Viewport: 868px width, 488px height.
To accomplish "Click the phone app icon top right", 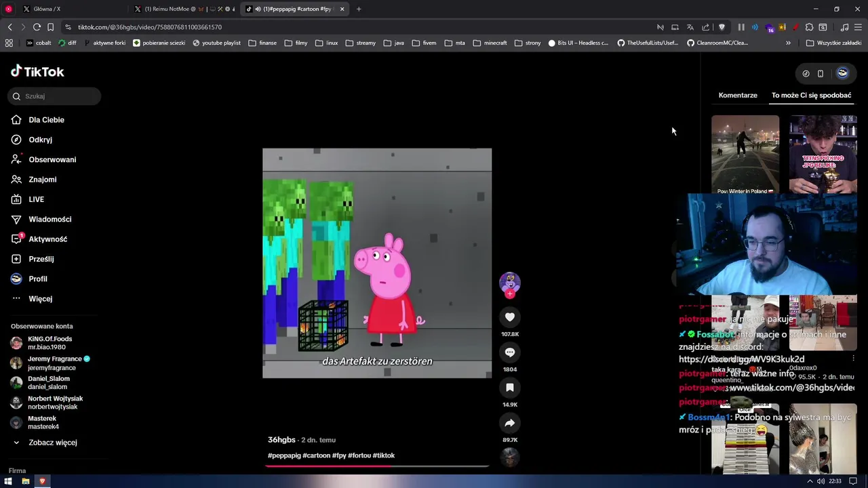I will pos(821,73).
